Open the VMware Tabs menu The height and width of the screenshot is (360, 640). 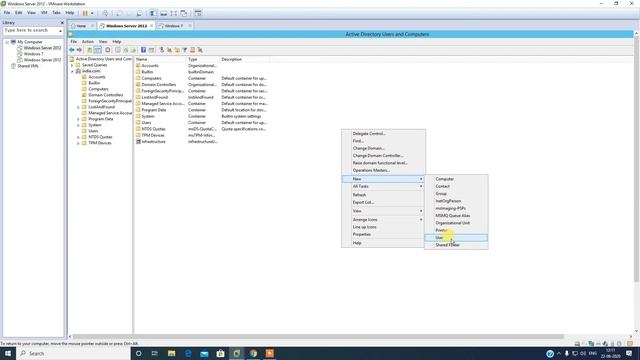pyautogui.click(x=56, y=13)
